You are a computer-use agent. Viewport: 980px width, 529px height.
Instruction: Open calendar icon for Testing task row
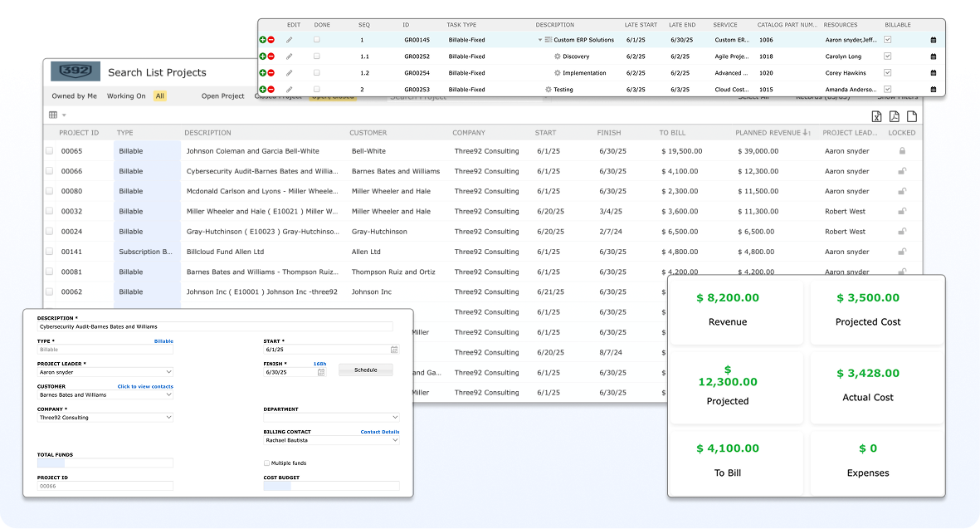[x=934, y=90]
